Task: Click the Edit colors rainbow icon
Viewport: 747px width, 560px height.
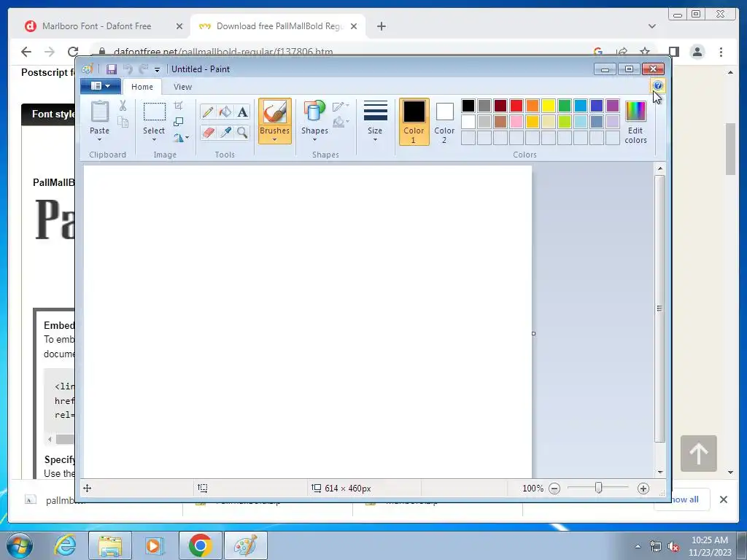Action: coord(635,112)
